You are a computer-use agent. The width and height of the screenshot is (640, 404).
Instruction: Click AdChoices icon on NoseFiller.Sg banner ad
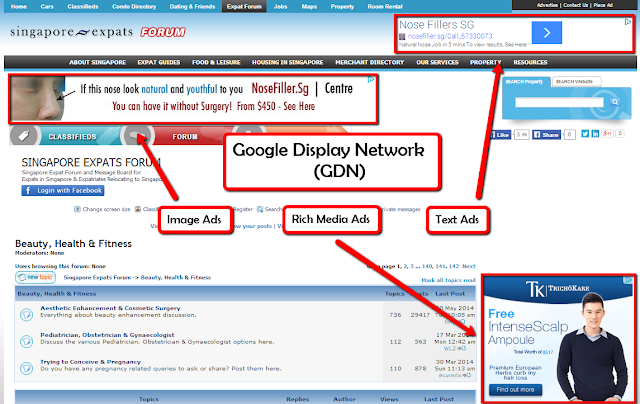click(x=371, y=80)
